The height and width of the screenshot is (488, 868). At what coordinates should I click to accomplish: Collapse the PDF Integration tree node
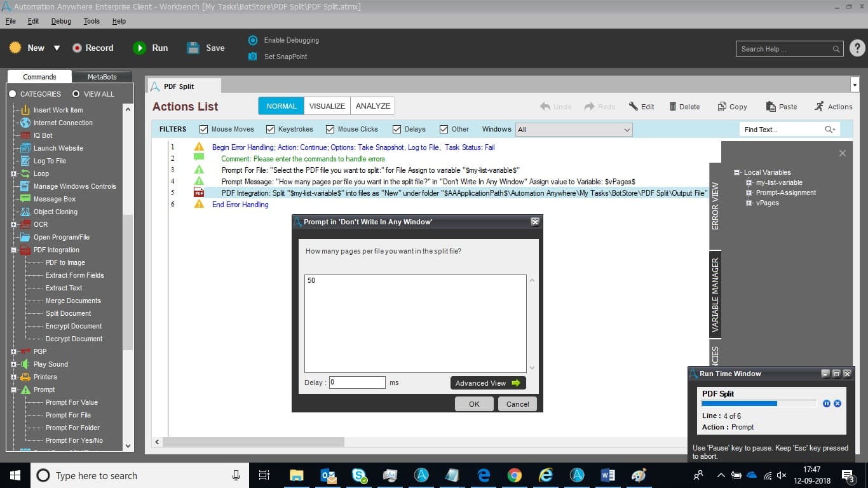click(13, 250)
